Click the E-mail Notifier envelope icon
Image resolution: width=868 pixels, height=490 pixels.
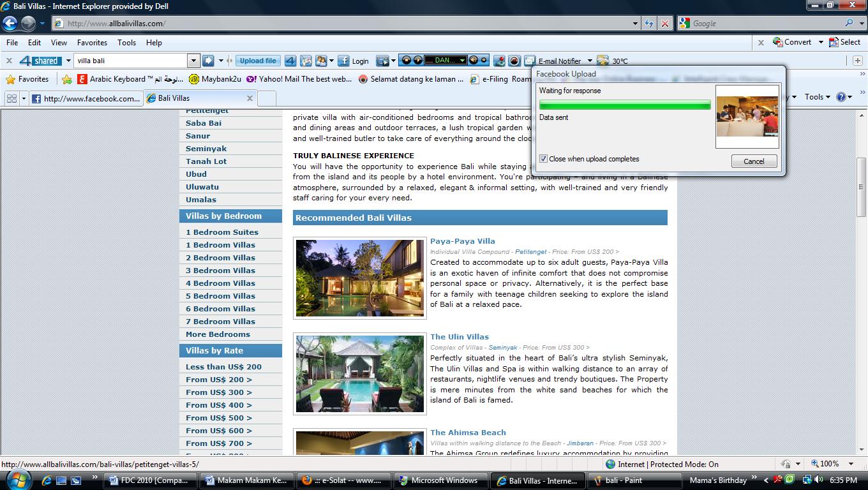530,61
